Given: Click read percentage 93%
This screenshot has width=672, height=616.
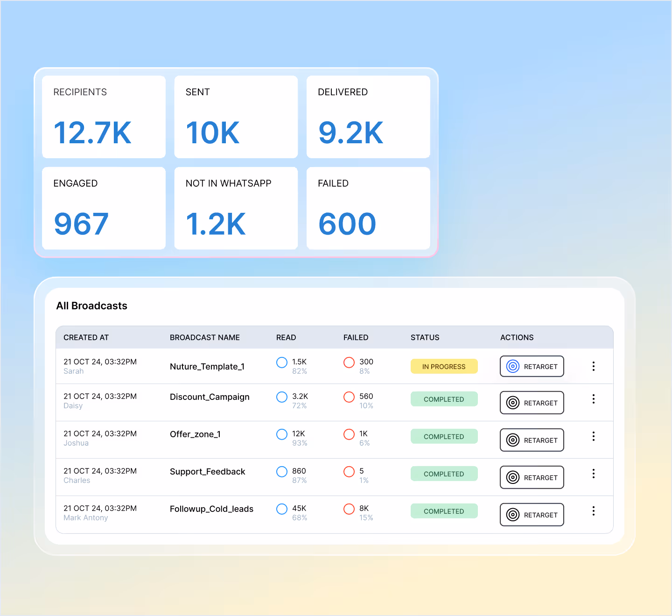Looking at the screenshot, I should 300,443.
